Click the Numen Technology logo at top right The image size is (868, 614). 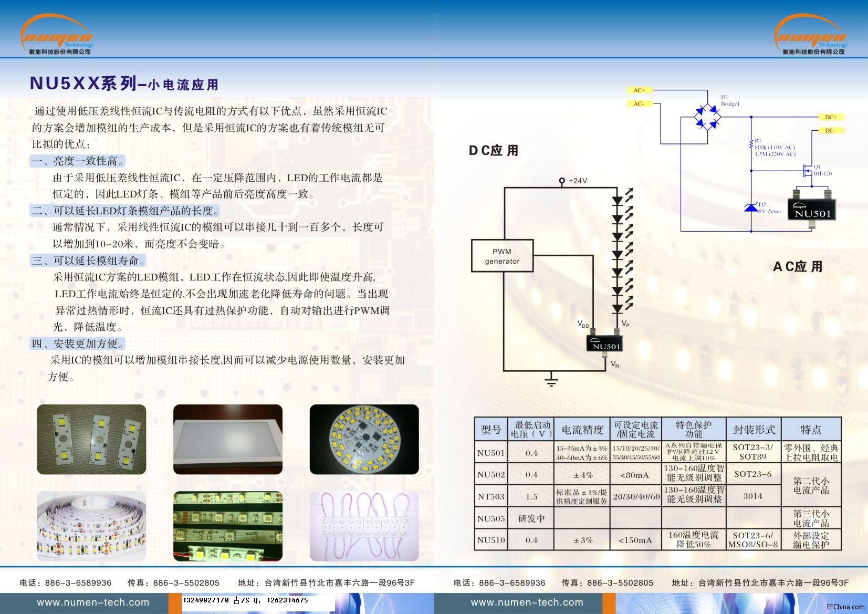click(x=811, y=34)
